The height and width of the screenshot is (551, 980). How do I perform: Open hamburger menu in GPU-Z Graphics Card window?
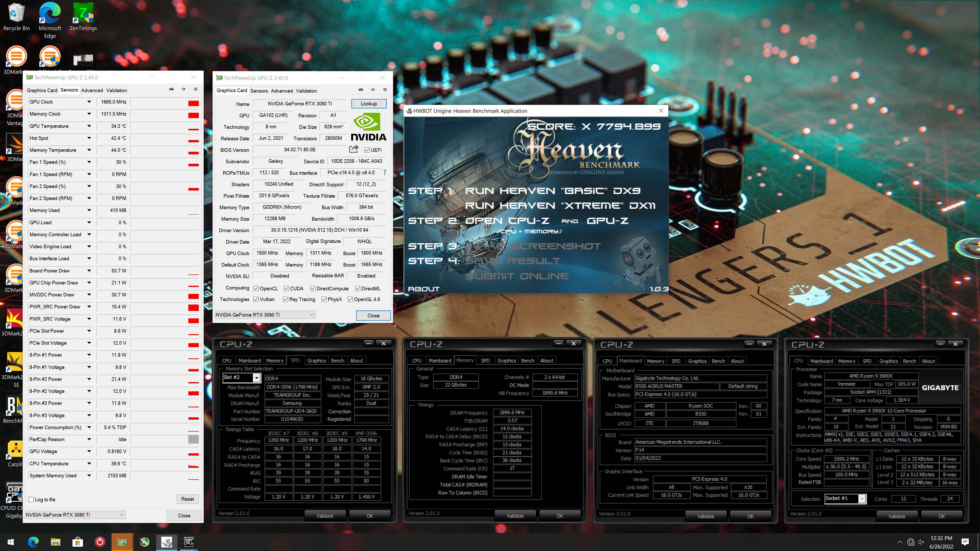point(385,90)
